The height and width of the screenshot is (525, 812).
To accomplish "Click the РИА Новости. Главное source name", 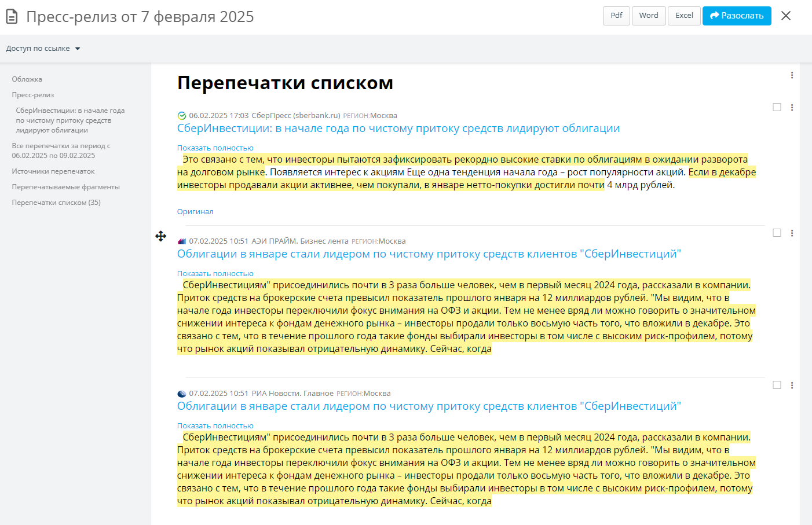I will pos(292,394).
